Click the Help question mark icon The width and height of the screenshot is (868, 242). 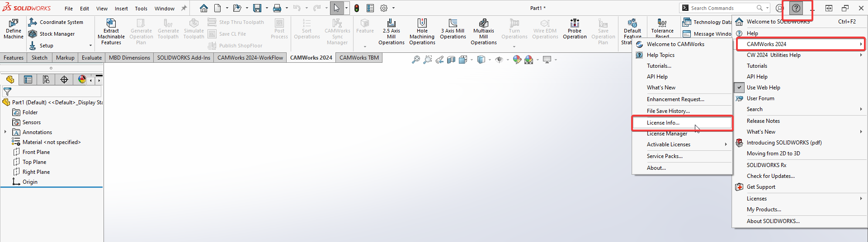(x=796, y=8)
